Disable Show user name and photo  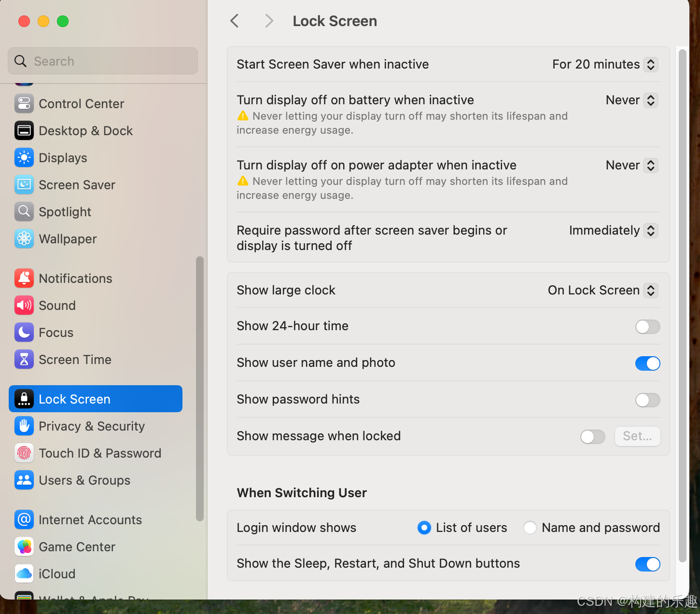647,363
